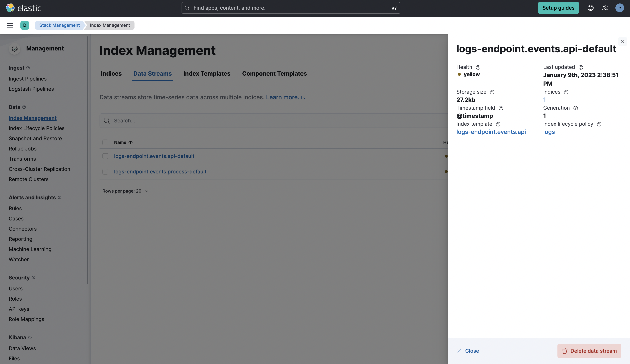630x364 pixels.
Task: Open the hamburger navigation menu
Action: pyautogui.click(x=10, y=25)
